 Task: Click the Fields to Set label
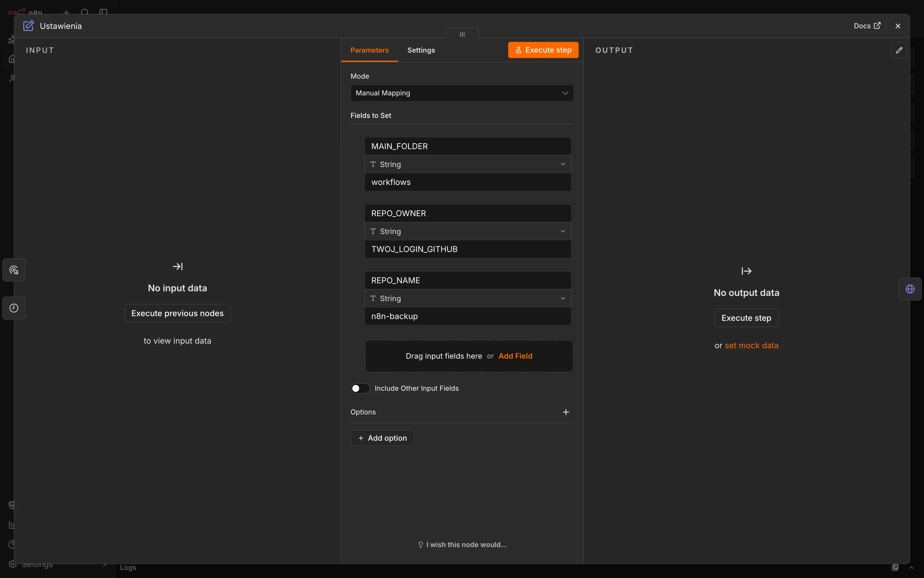pyautogui.click(x=370, y=115)
